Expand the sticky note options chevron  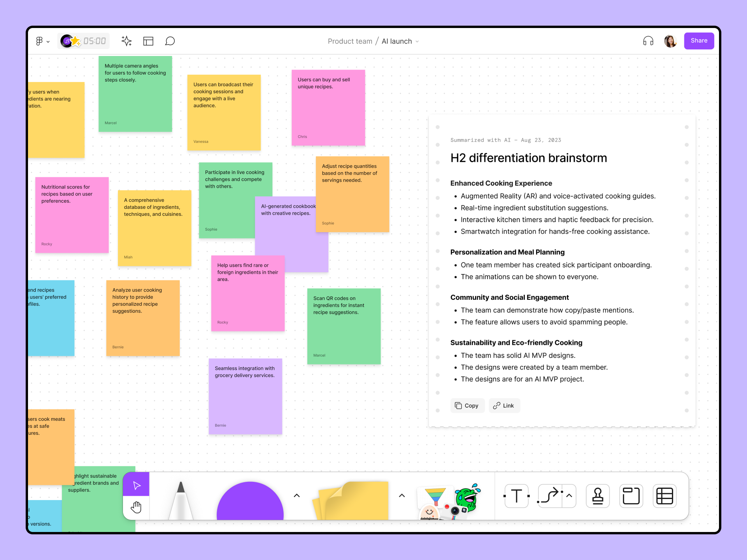tap(402, 496)
